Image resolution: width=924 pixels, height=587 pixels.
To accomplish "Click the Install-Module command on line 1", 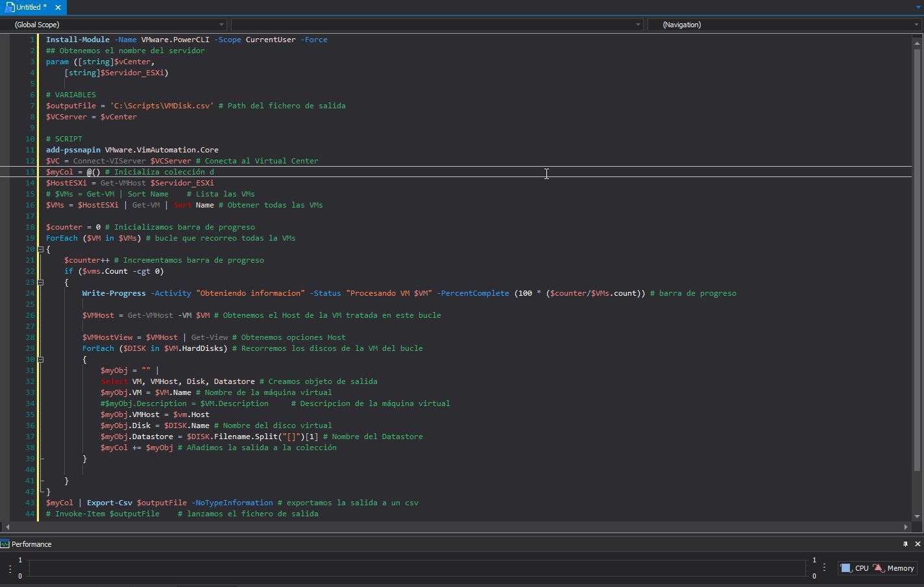I will pos(78,40).
